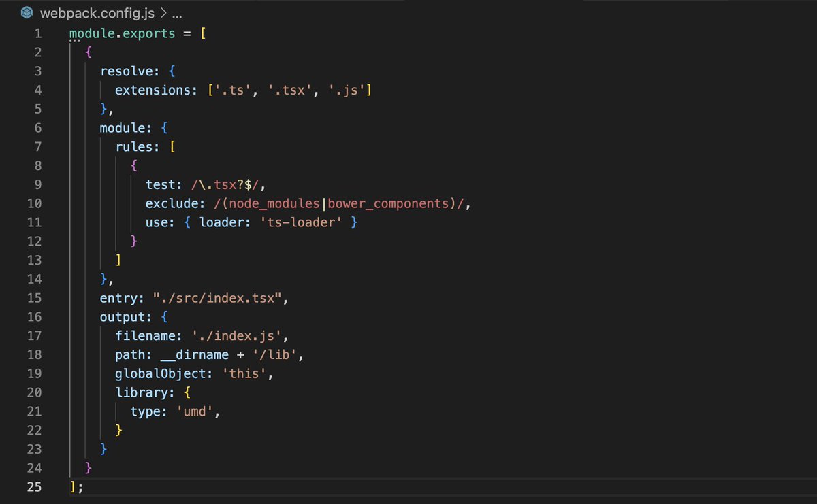The width and height of the screenshot is (817, 504).
Task: Click the 'exports' word on line 1
Action: tap(148, 33)
